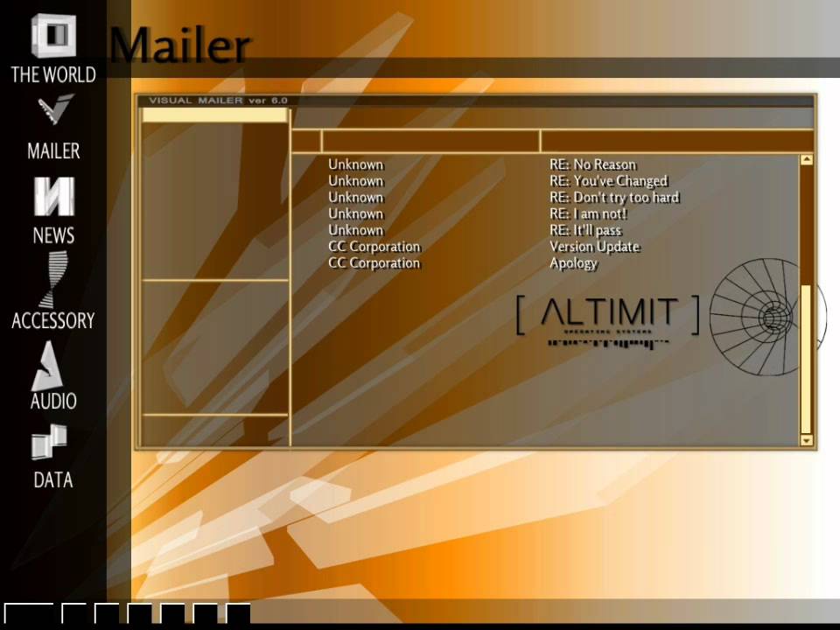Open the Audio icon
This screenshot has height=630, width=840.
click(x=47, y=366)
